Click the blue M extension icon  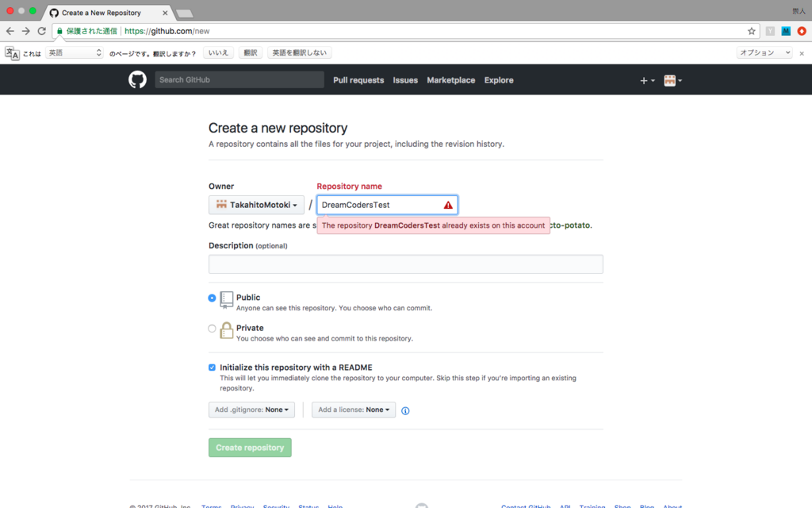786,31
